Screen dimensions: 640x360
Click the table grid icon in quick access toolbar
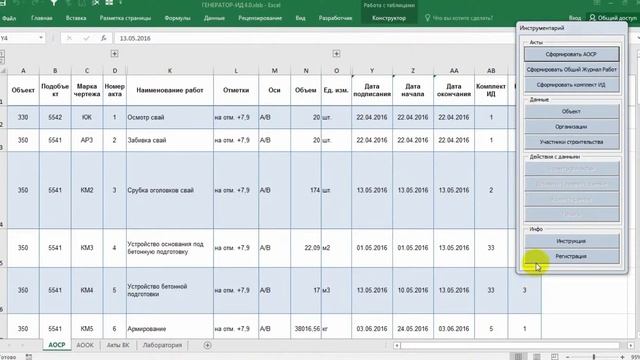[x=109, y=3]
